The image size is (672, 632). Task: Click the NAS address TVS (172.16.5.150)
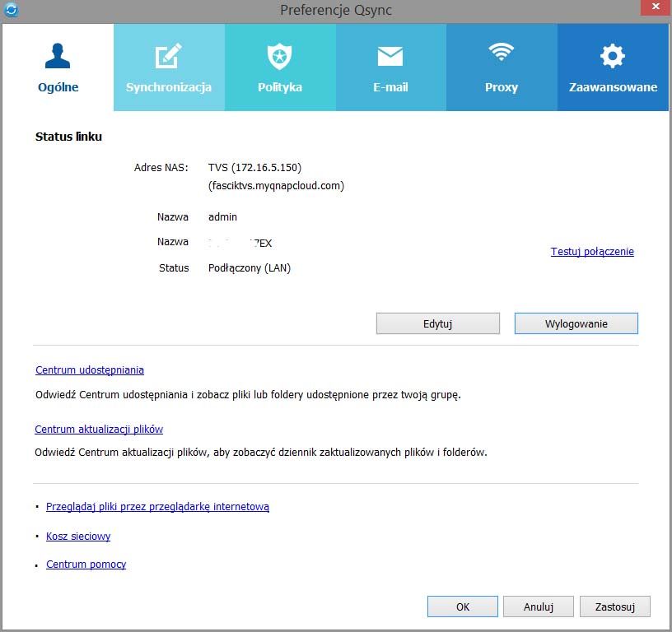coord(254,167)
